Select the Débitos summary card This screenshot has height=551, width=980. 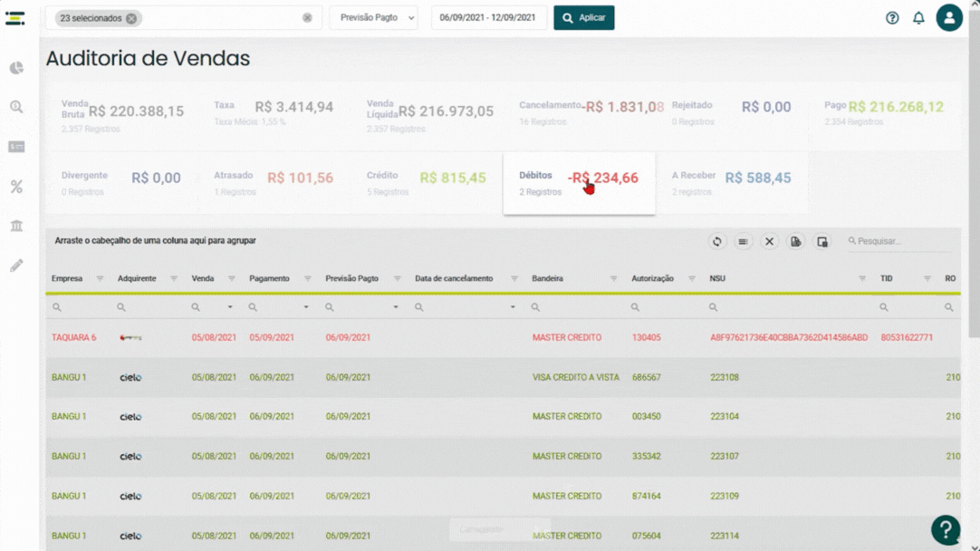click(579, 183)
